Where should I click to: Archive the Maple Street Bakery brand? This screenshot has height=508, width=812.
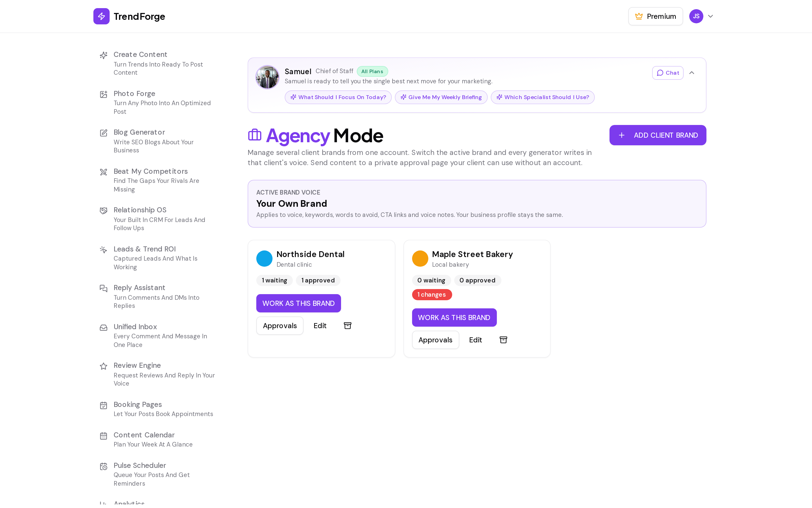pos(503,340)
